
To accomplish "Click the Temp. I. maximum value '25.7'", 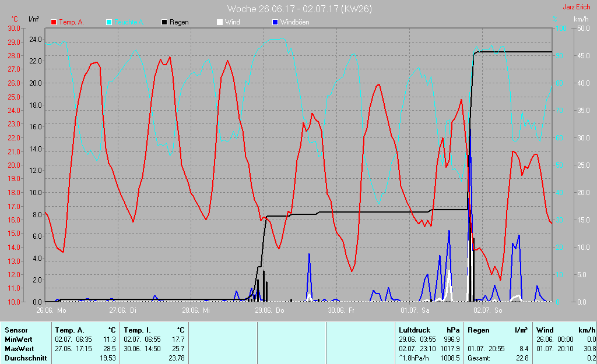I will click(x=178, y=349).
